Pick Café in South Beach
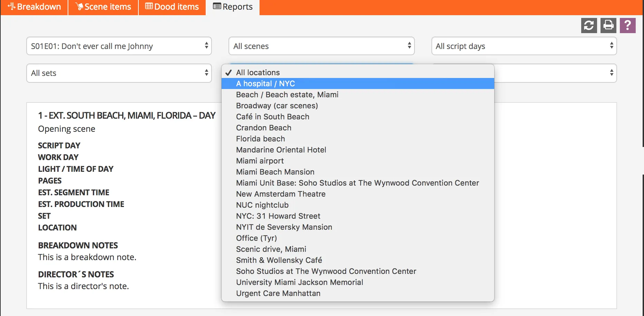644x316 pixels. (358, 117)
